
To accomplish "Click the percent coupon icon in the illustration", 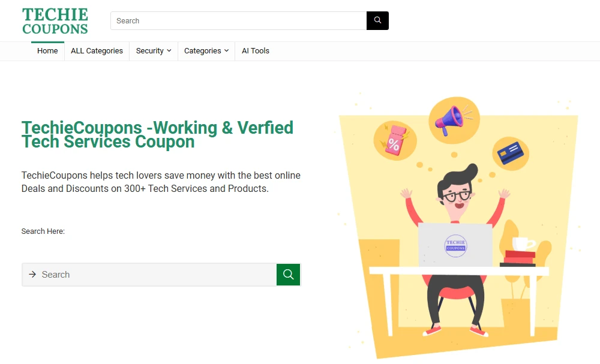I will point(395,140).
